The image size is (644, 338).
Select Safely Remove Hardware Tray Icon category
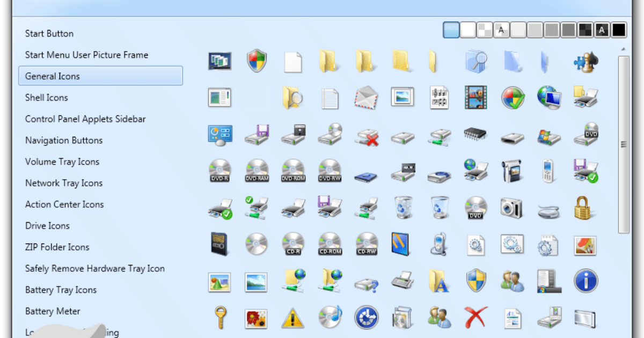click(x=95, y=268)
